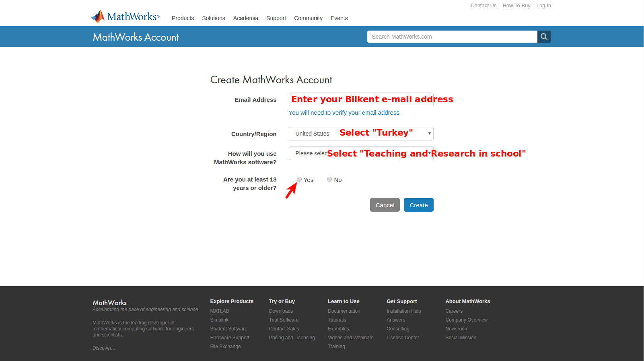Open Contact Sales link

(x=284, y=329)
